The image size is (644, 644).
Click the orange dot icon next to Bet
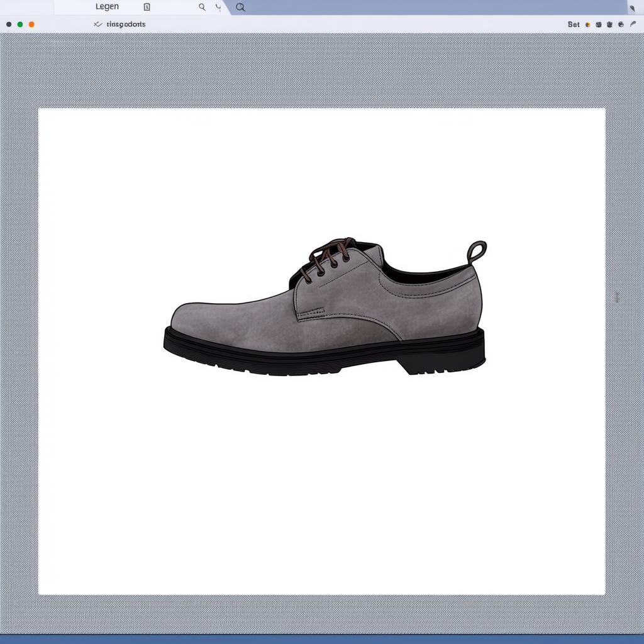(x=588, y=25)
